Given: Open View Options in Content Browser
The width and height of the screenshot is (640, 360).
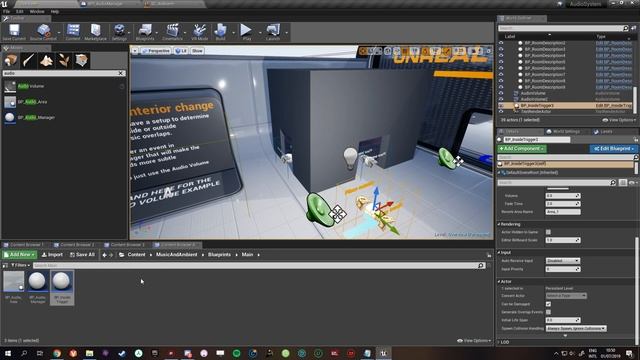Looking at the screenshot, I should pyautogui.click(x=474, y=340).
